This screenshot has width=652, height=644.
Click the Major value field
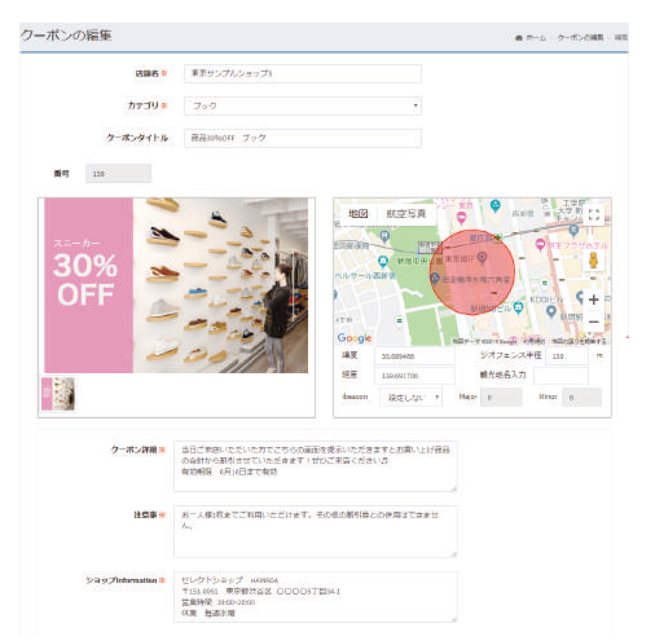pyautogui.click(x=501, y=397)
